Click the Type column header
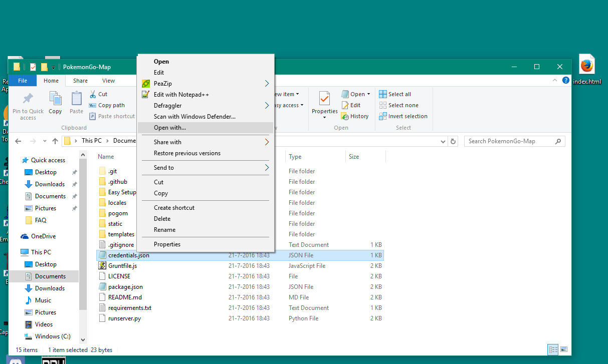608x364 pixels. coord(316,157)
